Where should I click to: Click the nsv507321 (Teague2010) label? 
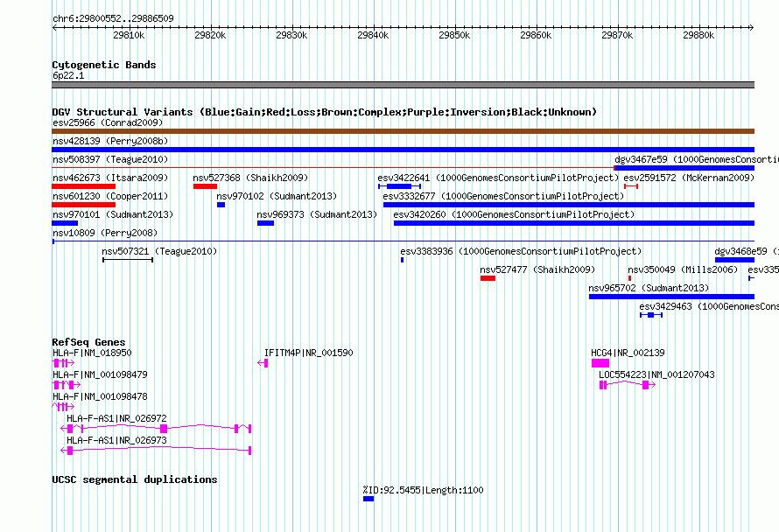[159, 251]
